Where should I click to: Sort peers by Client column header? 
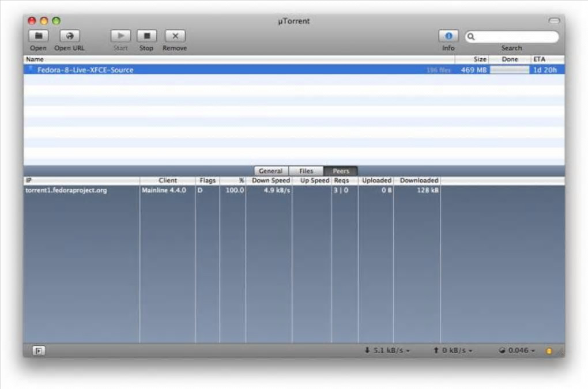168,180
